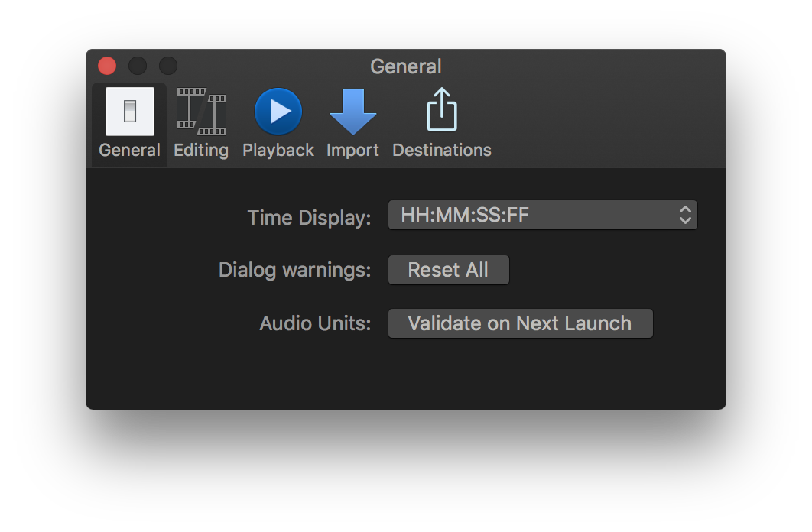Click the Audio Units label
Screen dimensions: 812x532
point(314,323)
